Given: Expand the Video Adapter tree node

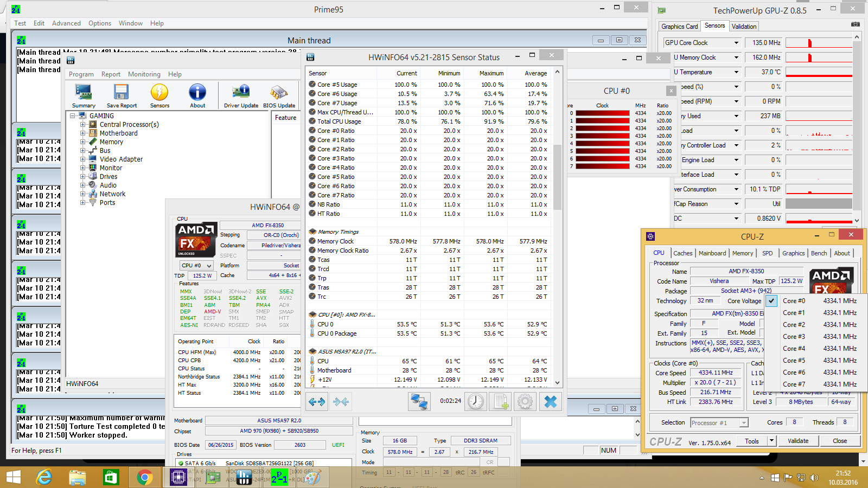Looking at the screenshot, I should [82, 159].
